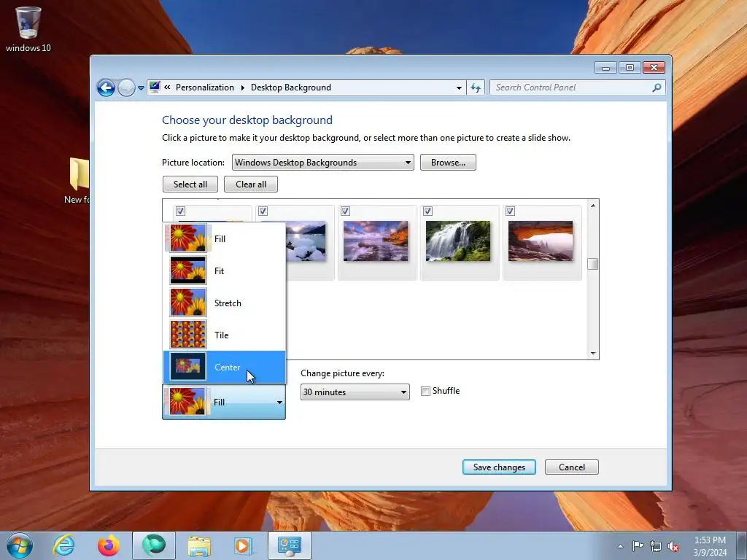Click Save changes
The image size is (747, 560).
click(499, 467)
